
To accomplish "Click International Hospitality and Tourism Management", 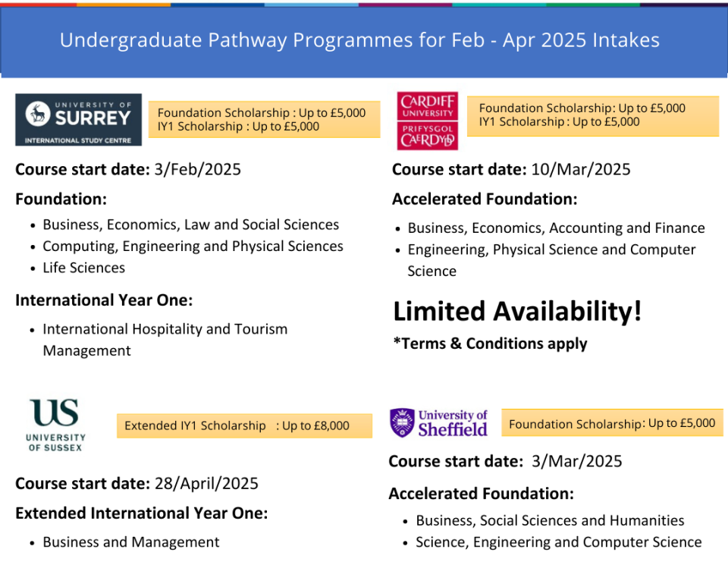I will pos(165,339).
